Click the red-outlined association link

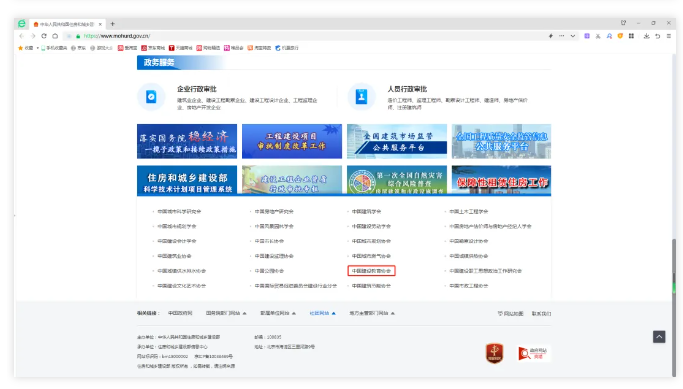372,271
